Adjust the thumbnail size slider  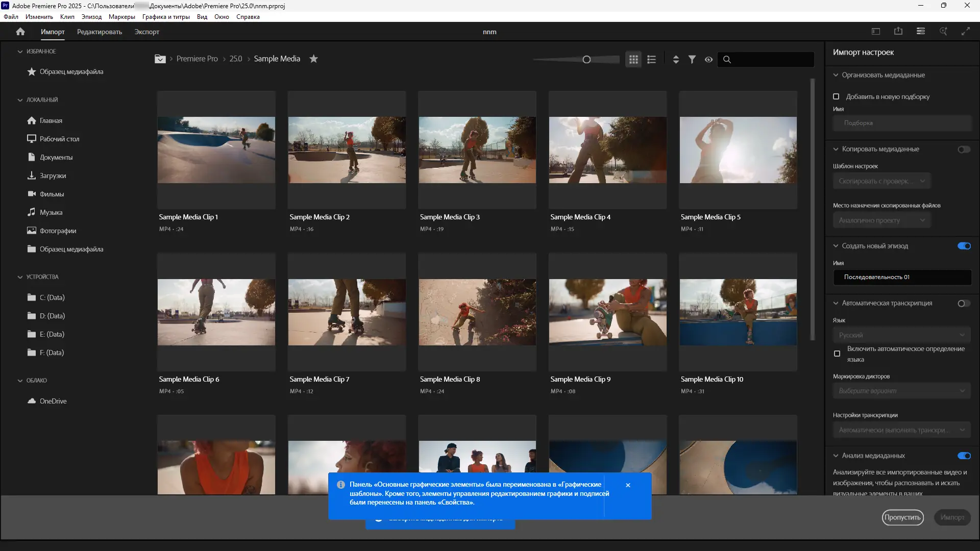[x=586, y=60]
